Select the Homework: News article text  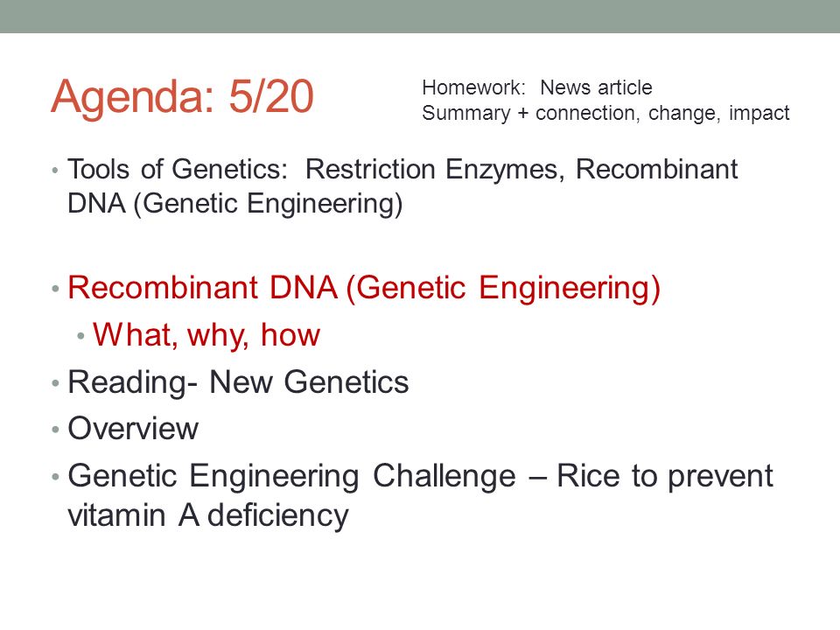[536, 87]
